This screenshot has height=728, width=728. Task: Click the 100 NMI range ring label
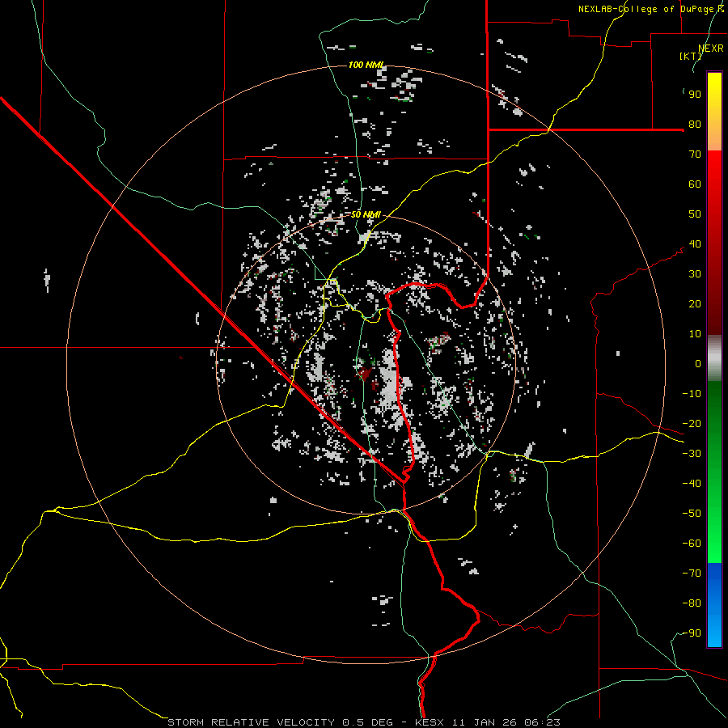tap(366, 65)
